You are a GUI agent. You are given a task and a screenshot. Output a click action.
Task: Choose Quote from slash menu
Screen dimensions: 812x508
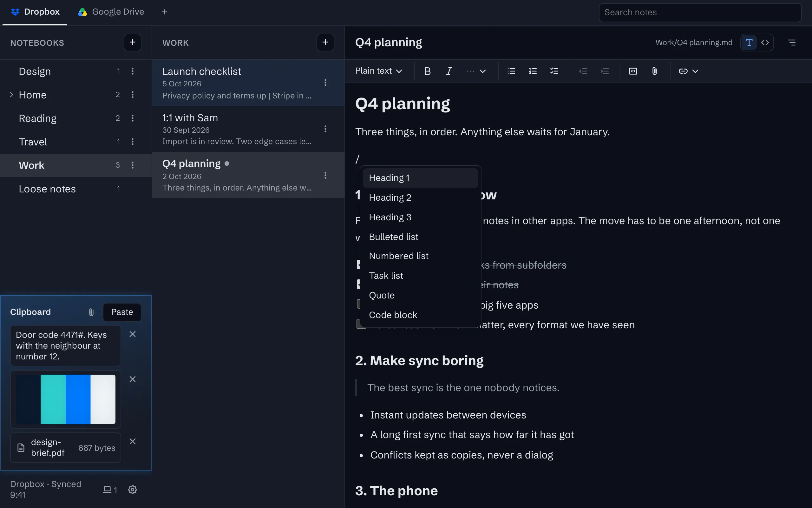420,295
